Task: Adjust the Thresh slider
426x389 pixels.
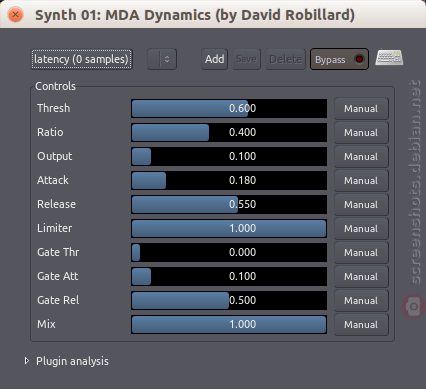Action: (229, 108)
